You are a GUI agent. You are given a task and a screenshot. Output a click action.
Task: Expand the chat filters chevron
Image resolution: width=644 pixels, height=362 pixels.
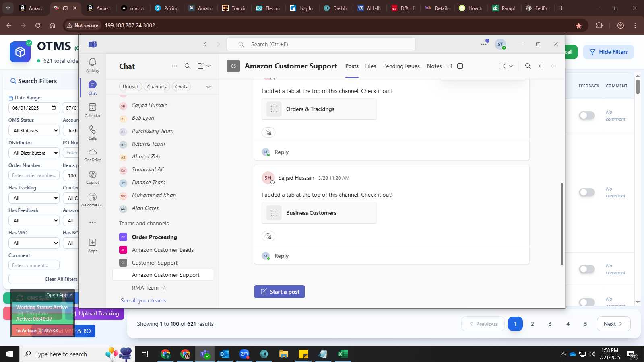[208, 87]
